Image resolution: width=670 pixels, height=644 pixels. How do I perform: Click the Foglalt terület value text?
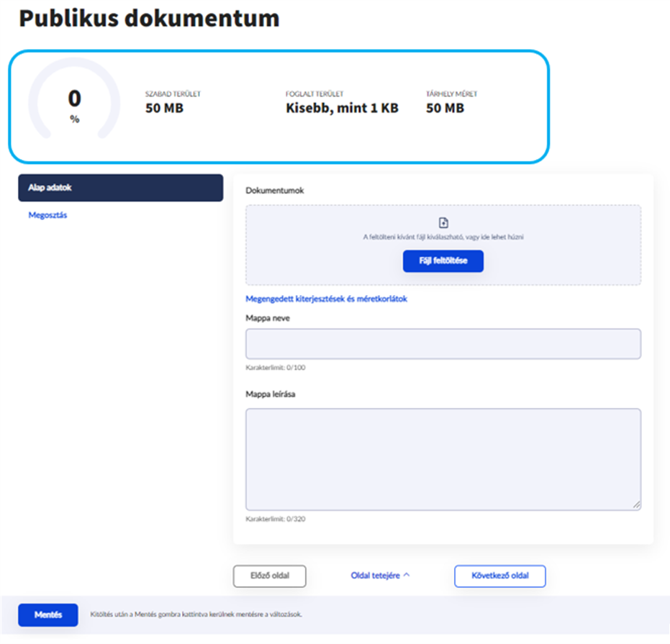click(341, 108)
